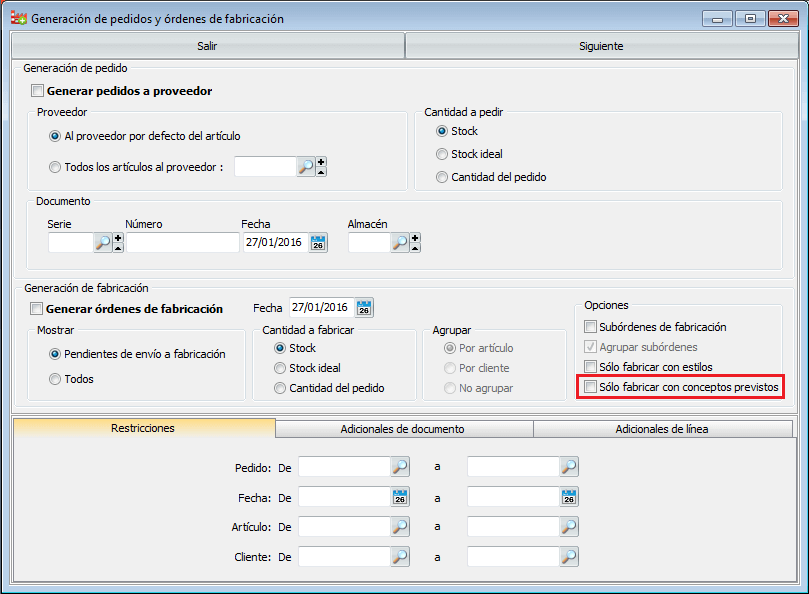The height and width of the screenshot is (594, 809).
Task: Click magnifier icon beside Almacén field
Action: point(399,242)
